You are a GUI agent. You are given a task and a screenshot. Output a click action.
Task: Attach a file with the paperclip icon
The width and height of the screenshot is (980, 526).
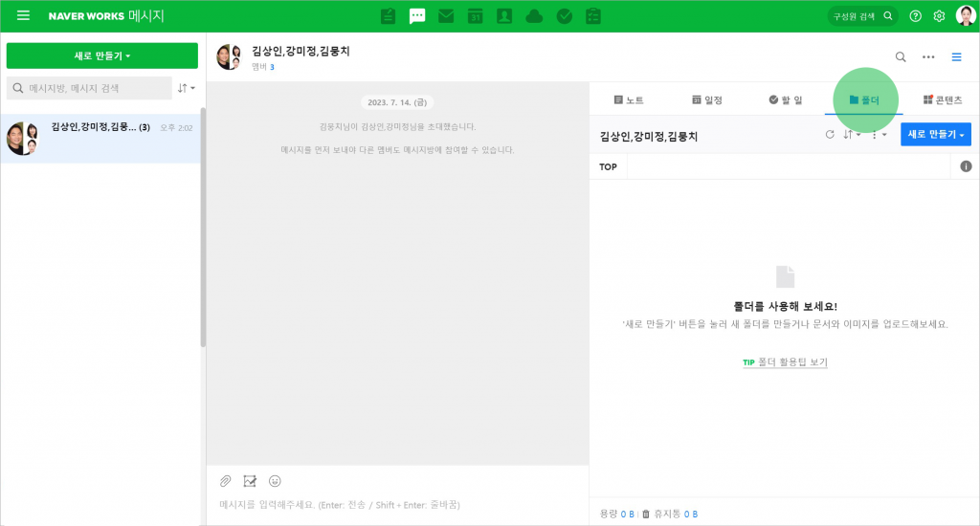pyautogui.click(x=226, y=480)
